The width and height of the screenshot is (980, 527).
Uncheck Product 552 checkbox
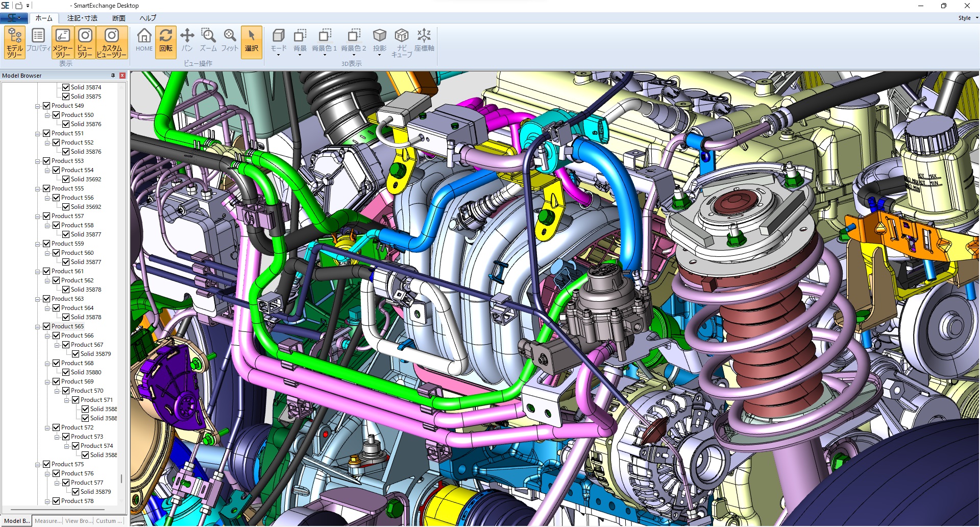pyautogui.click(x=56, y=142)
